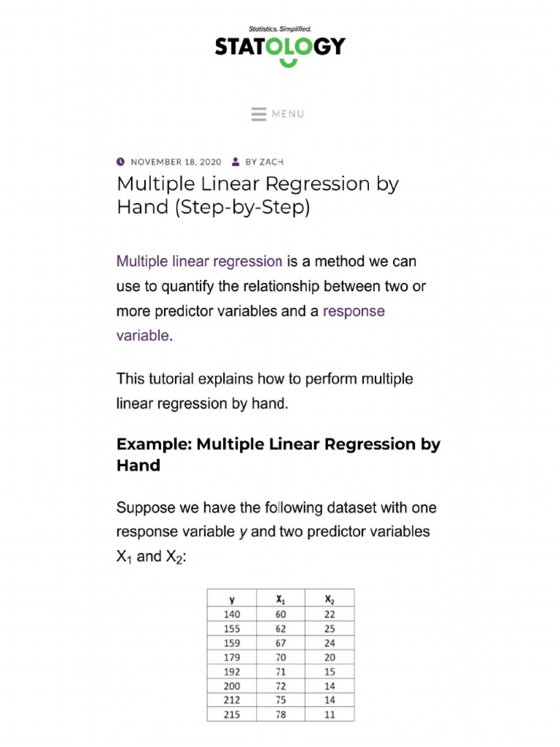This screenshot has width=560, height=747.
Task: Click the MENU label
Action: click(288, 114)
